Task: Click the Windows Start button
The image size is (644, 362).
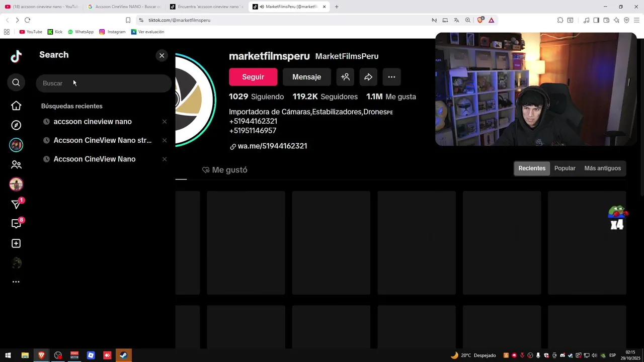Action: 8,355
